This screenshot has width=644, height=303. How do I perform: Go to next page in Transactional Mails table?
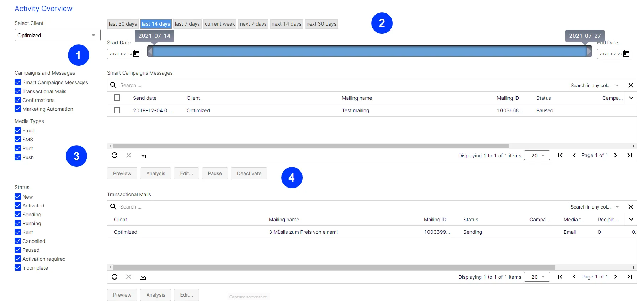(616, 277)
